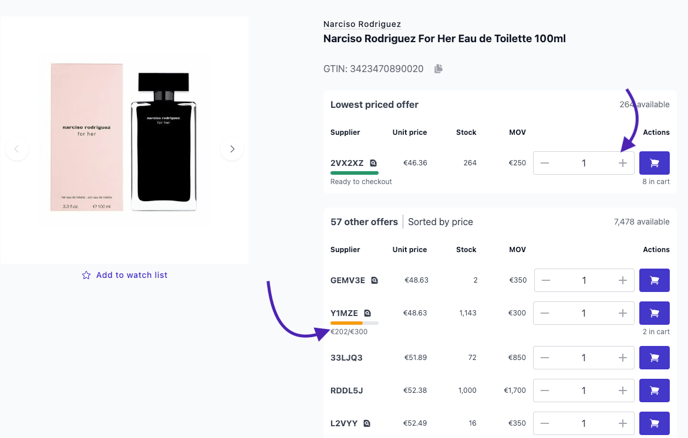
Task: Click quantity field for L2VYY offer
Action: click(x=584, y=423)
